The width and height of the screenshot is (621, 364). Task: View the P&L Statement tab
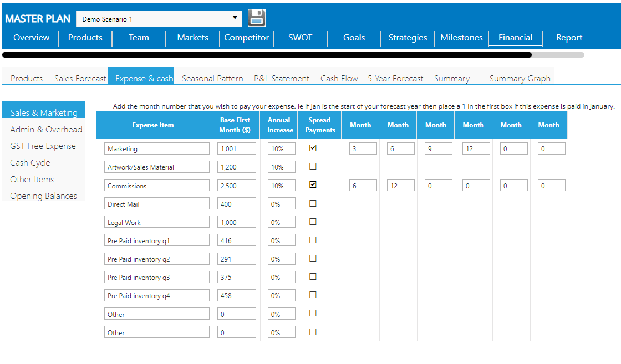pos(281,78)
